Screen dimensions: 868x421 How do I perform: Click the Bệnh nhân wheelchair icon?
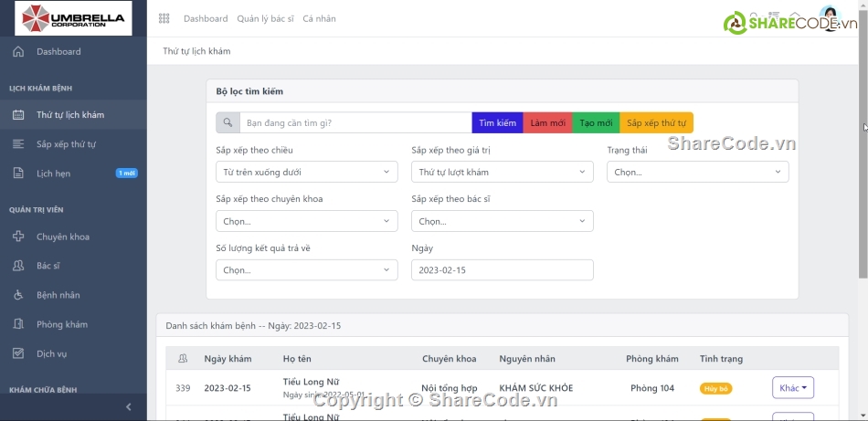[x=18, y=295]
